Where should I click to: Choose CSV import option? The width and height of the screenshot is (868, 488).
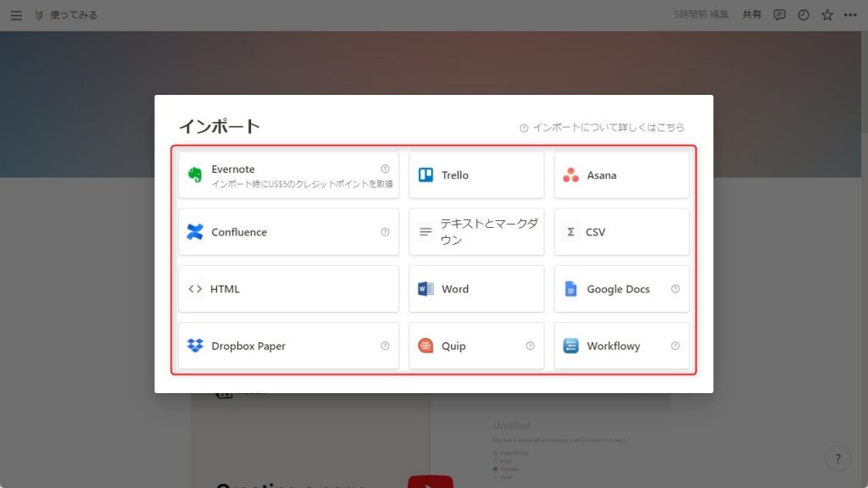[x=621, y=232]
